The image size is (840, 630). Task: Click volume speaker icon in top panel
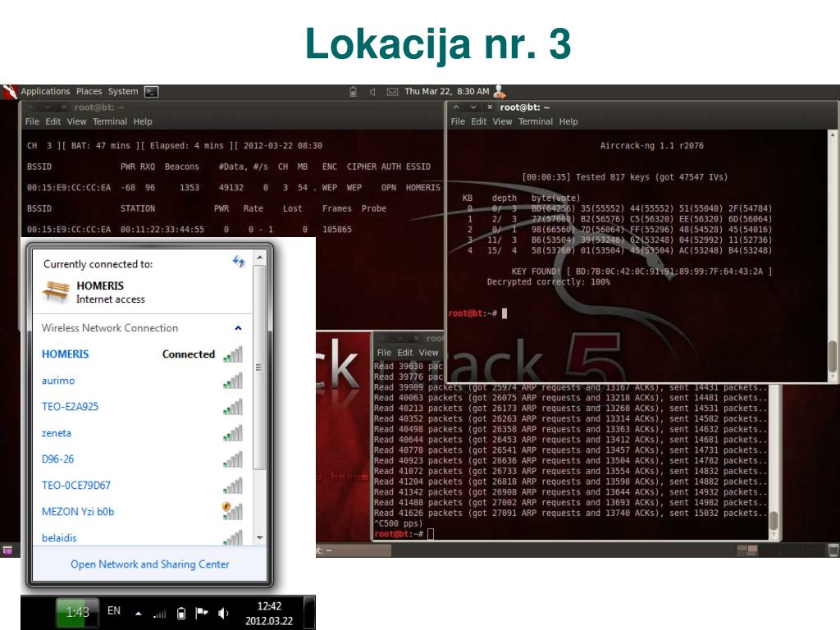point(372,92)
